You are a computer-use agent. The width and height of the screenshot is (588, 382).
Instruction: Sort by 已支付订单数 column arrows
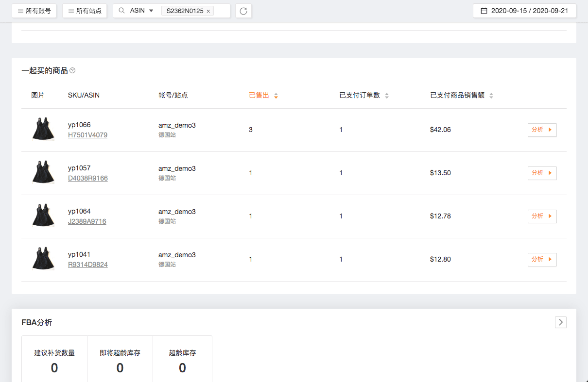[387, 96]
